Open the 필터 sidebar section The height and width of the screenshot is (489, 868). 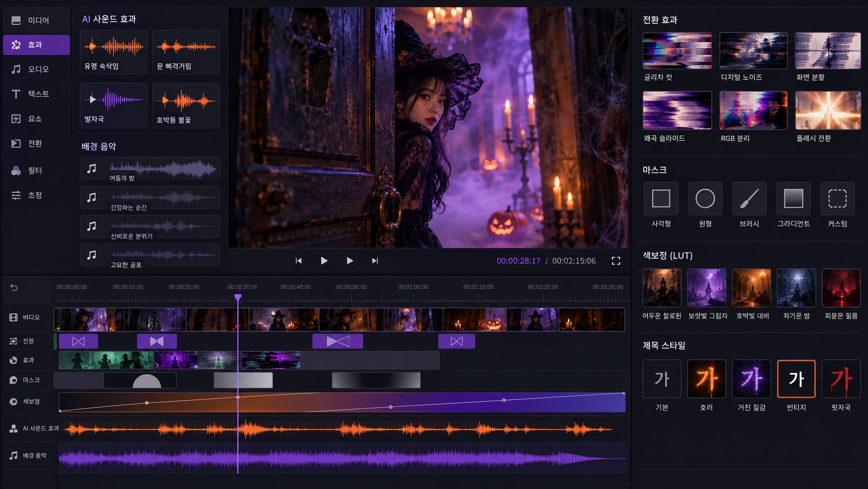click(x=36, y=170)
